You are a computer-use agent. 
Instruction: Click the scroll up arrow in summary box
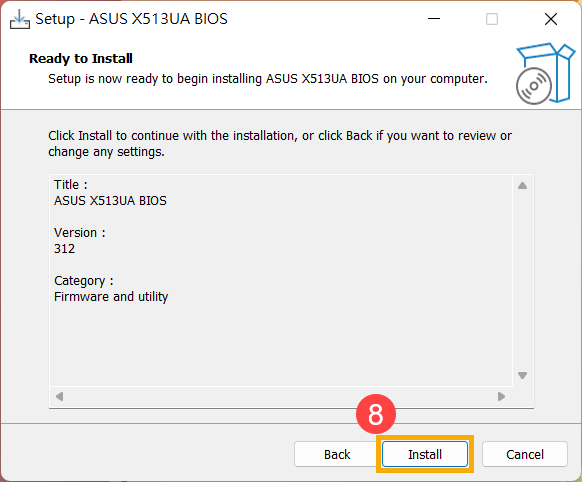(523, 186)
